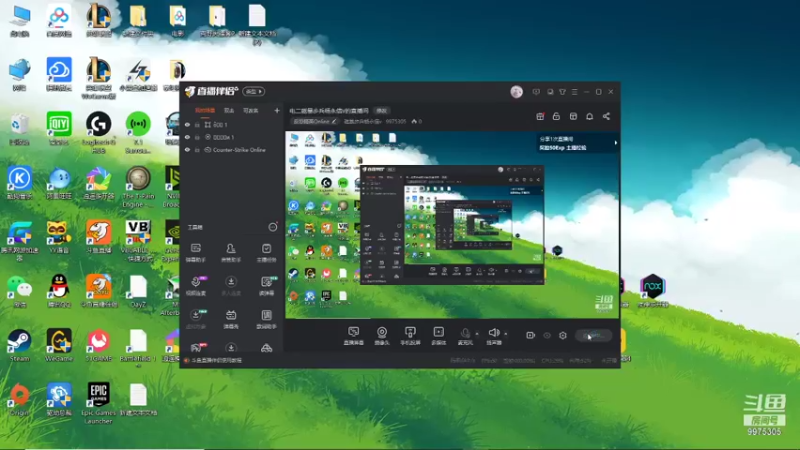Open the iQIYI desktop icon

(59, 129)
